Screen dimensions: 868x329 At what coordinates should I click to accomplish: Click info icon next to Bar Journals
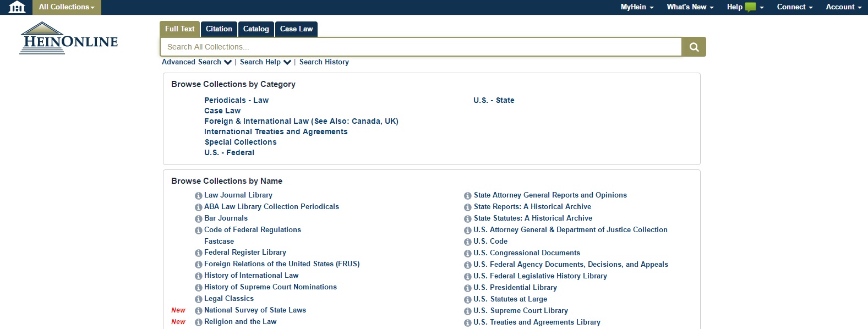point(199,219)
